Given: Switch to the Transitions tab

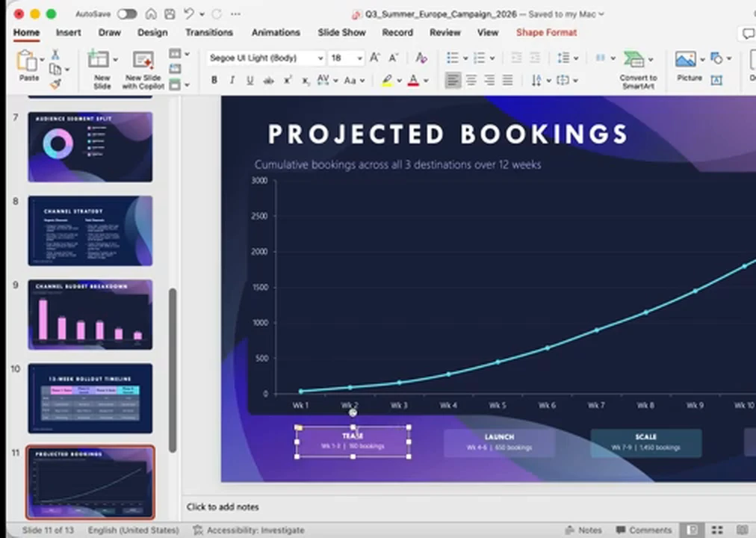Looking at the screenshot, I should tap(209, 33).
